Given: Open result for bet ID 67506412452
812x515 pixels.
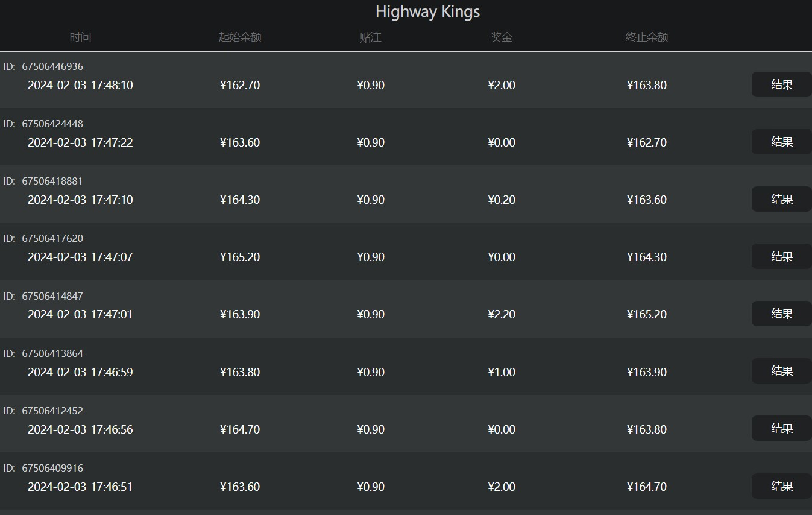Looking at the screenshot, I should [x=781, y=428].
